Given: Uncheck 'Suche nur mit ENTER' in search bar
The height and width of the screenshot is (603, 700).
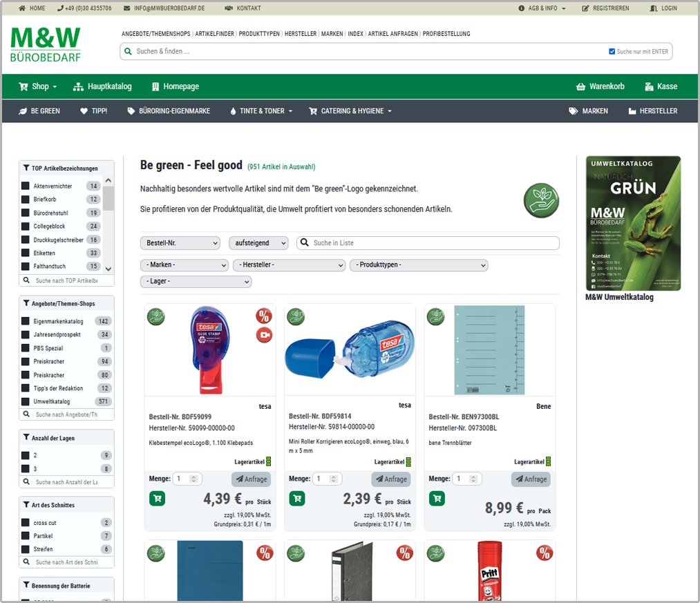Looking at the screenshot, I should (612, 51).
